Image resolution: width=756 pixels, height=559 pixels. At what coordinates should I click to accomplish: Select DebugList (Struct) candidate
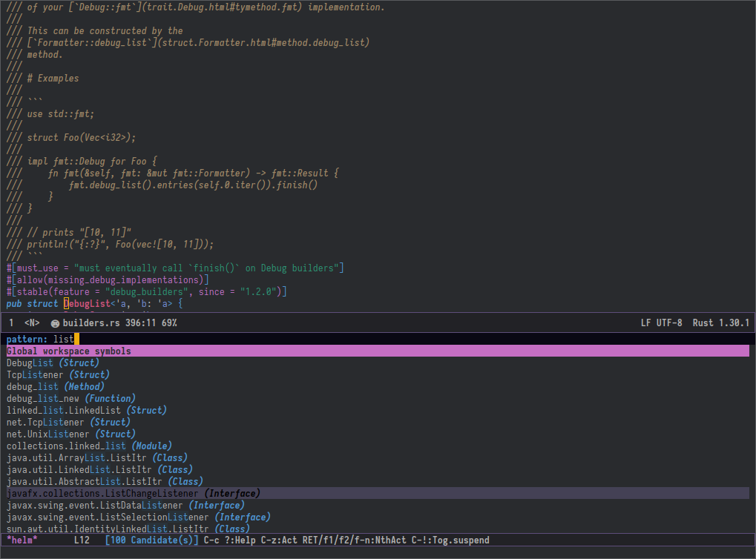click(53, 363)
